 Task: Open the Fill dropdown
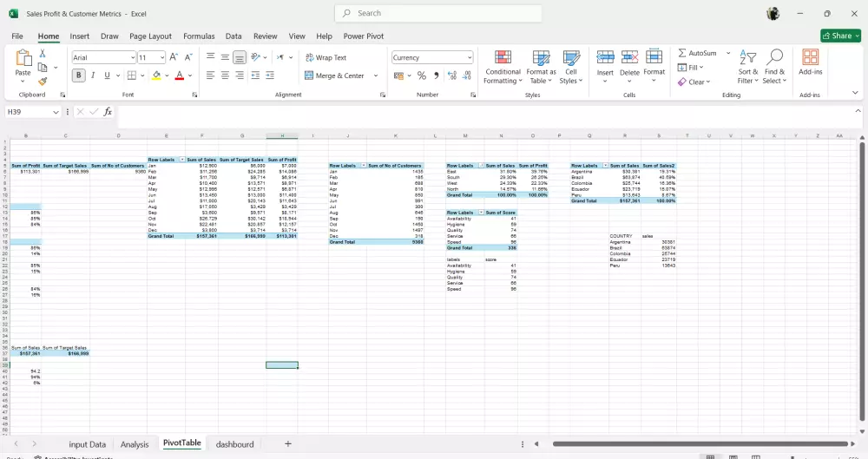pyautogui.click(x=690, y=68)
